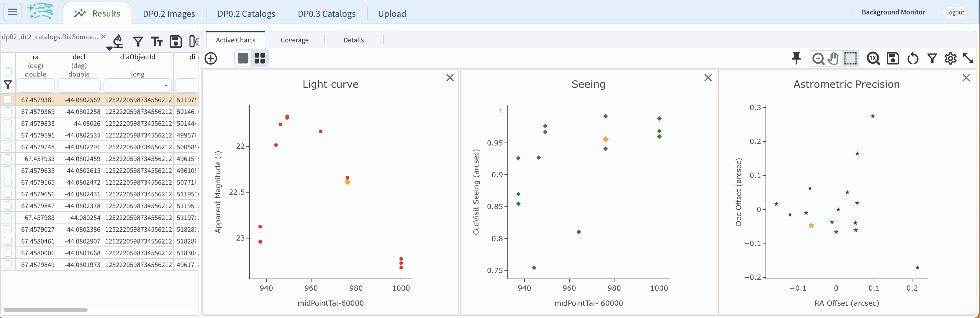Switch charts to grid view layout
The image size is (980, 318).
(260, 59)
